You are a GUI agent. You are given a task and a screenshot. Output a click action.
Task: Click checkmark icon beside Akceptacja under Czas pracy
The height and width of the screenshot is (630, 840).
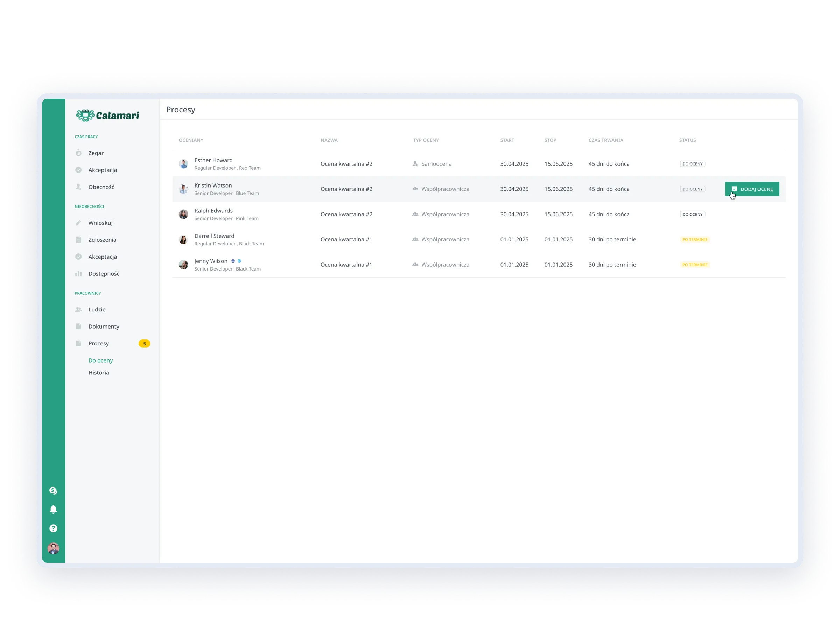(79, 170)
